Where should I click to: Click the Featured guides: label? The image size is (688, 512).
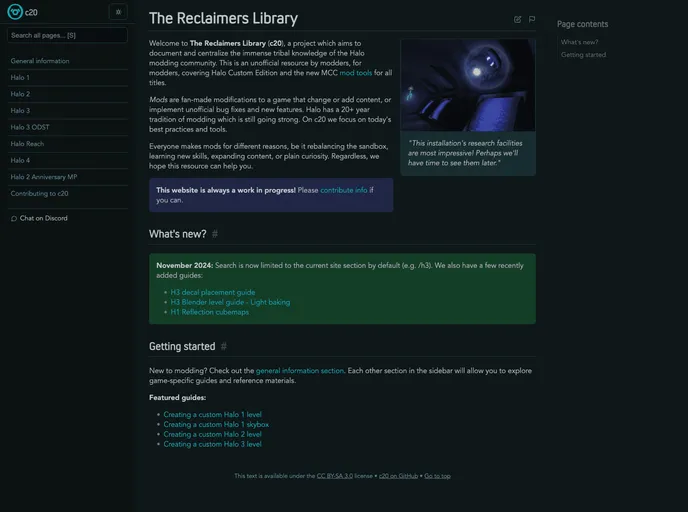178,397
